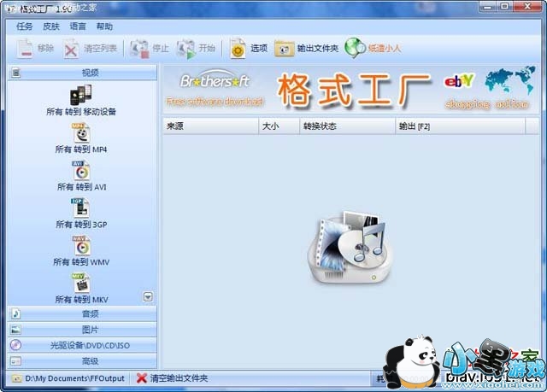Open the 任务 menu
The image size is (547, 392).
click(25, 26)
